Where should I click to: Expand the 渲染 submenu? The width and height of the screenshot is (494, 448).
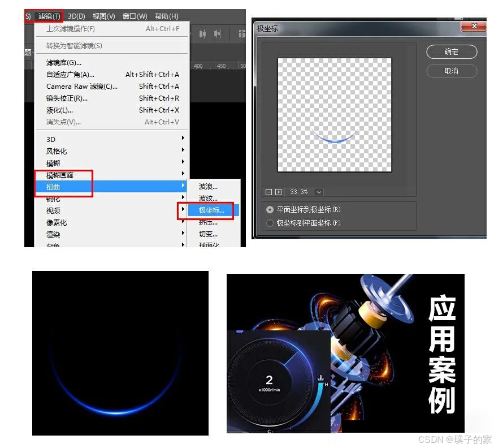coord(112,234)
